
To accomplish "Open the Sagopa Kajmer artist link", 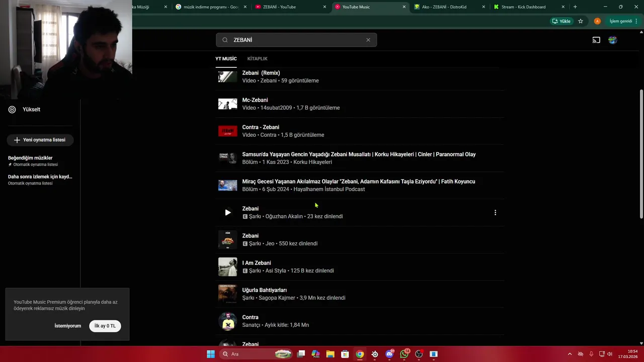I will tap(277, 298).
